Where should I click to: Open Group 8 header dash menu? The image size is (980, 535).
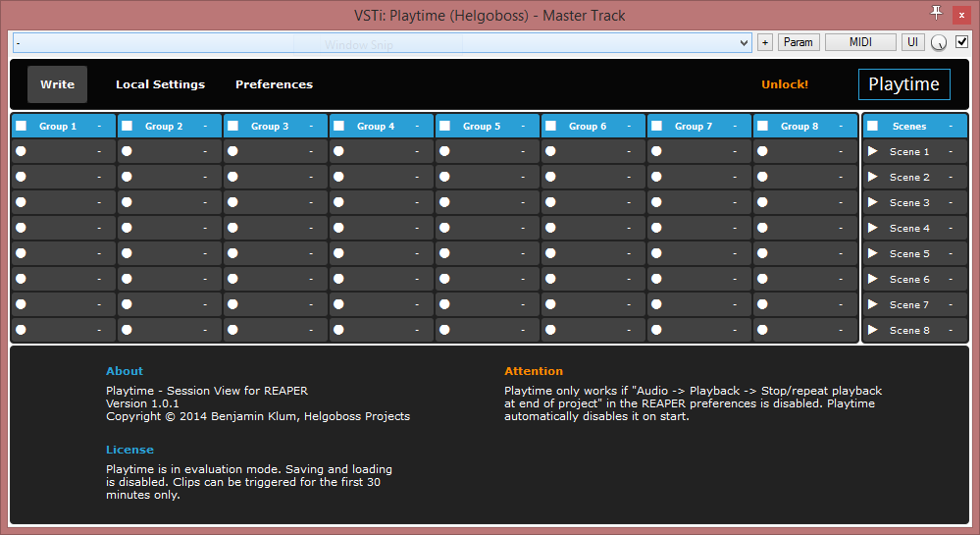[x=841, y=126]
